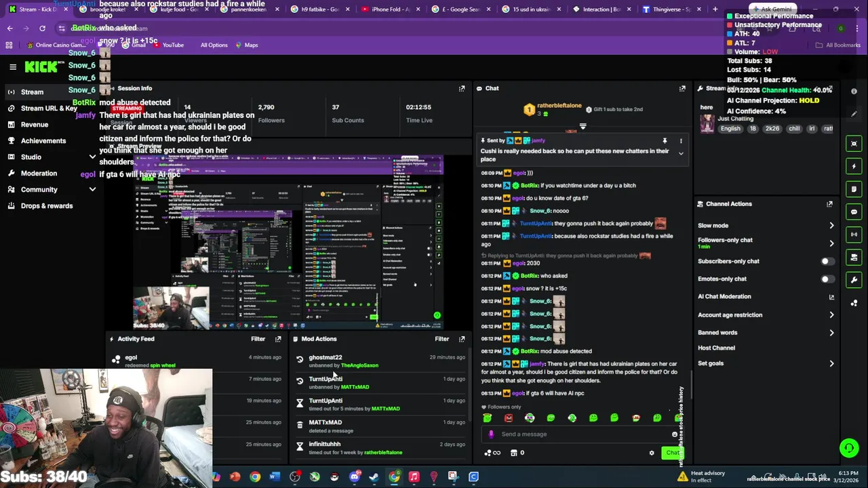Unpin the pinned chat message
The image size is (868, 488).
point(665,141)
